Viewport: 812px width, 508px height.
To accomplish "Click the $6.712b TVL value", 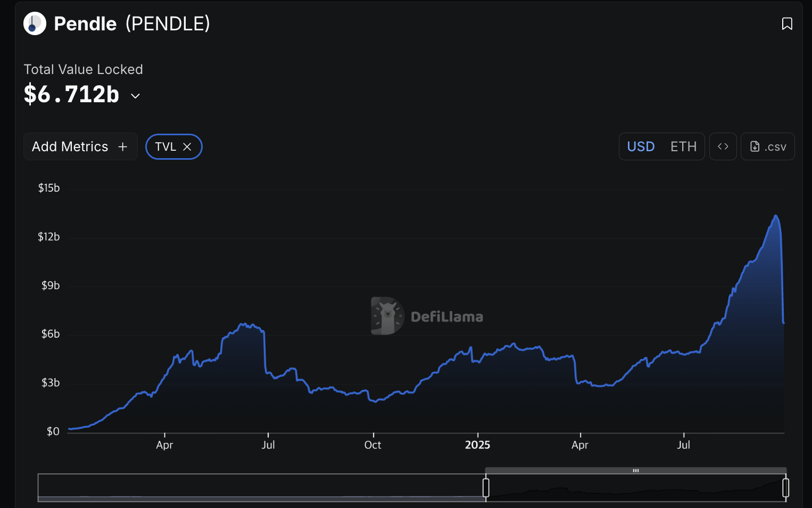I will tap(71, 94).
